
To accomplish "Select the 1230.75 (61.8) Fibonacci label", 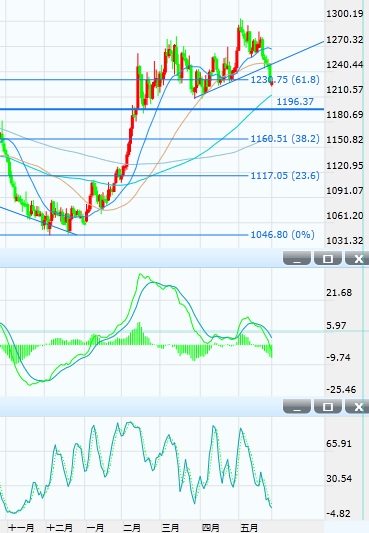I will tap(285, 80).
